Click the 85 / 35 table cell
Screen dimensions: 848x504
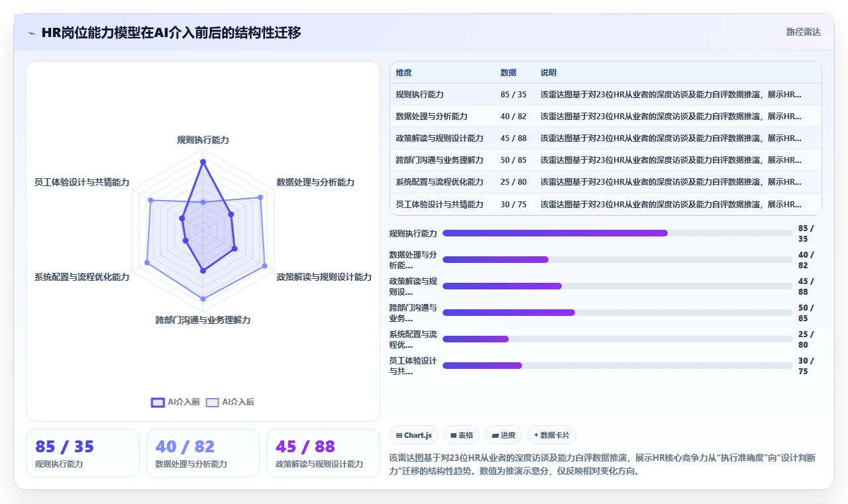pos(513,94)
